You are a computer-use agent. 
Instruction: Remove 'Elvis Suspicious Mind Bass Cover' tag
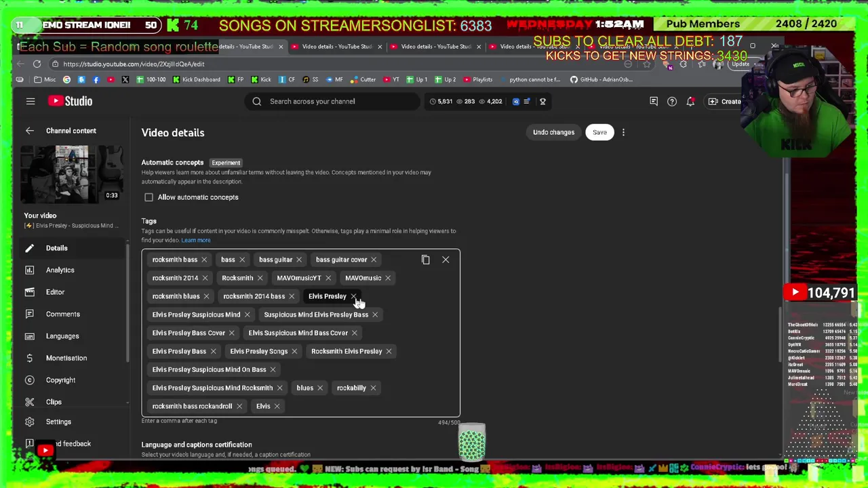tap(354, 333)
